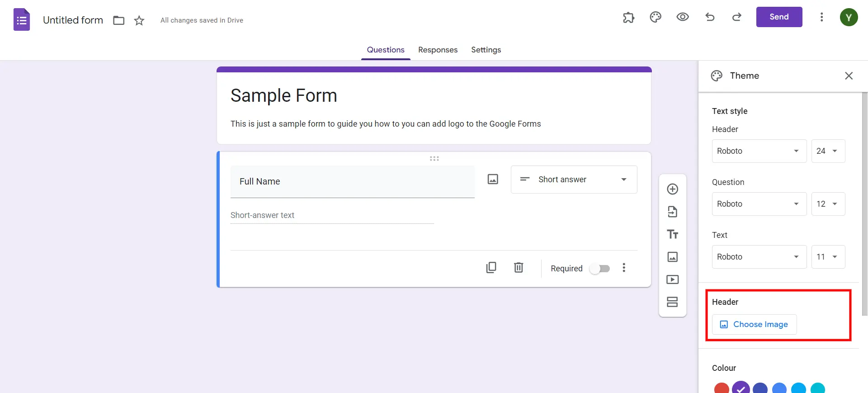Add image from floating toolbar
The image size is (868, 393).
pos(673,257)
